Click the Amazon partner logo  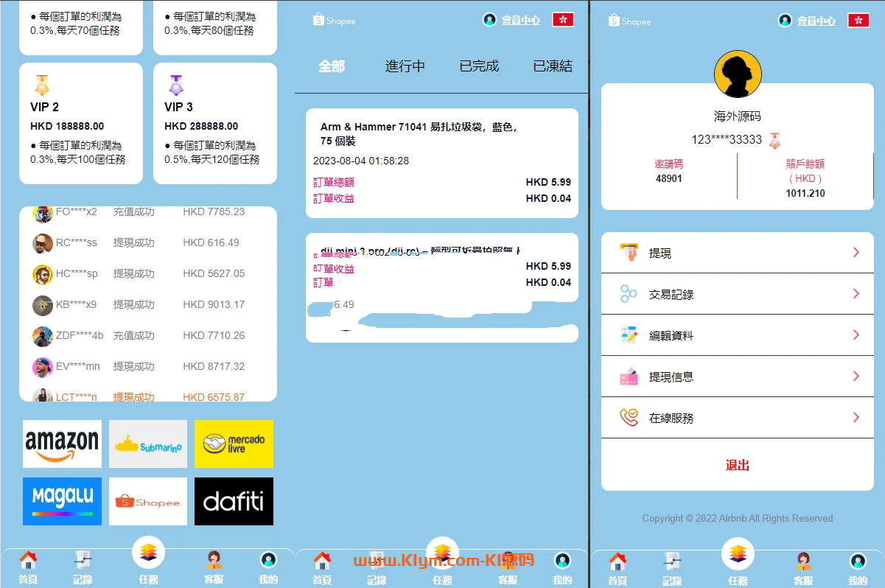click(62, 444)
